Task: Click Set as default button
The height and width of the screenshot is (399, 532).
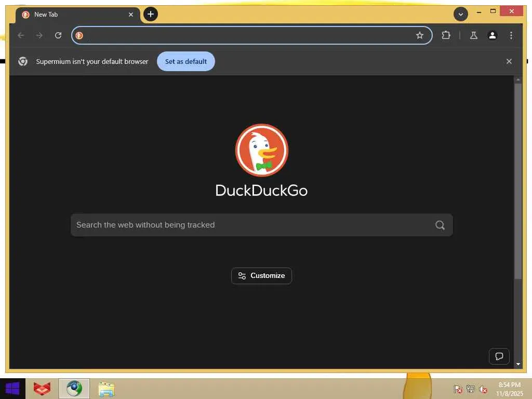Action: coord(186,61)
